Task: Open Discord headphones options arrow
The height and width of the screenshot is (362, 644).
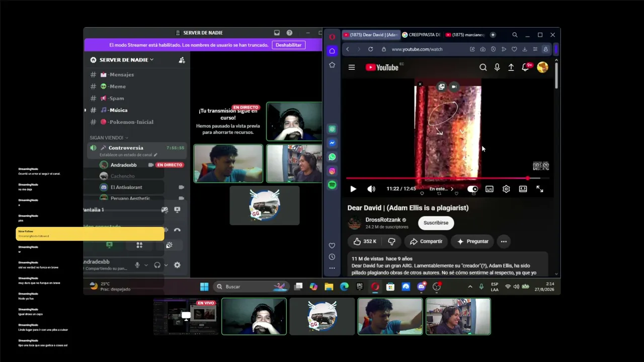Action: 167,265
